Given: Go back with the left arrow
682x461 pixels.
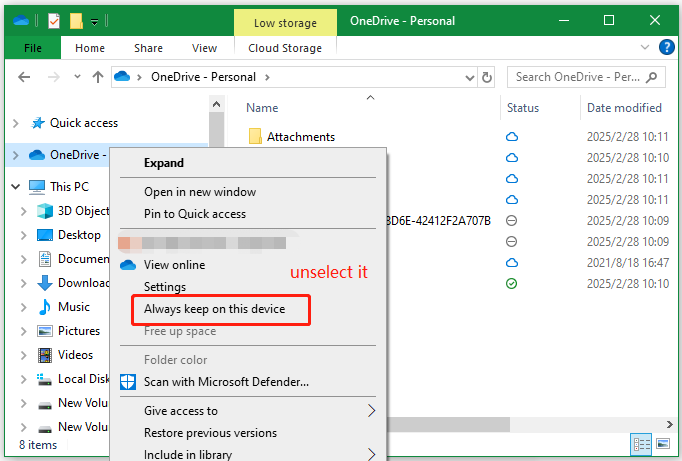Looking at the screenshot, I should pyautogui.click(x=24, y=77).
